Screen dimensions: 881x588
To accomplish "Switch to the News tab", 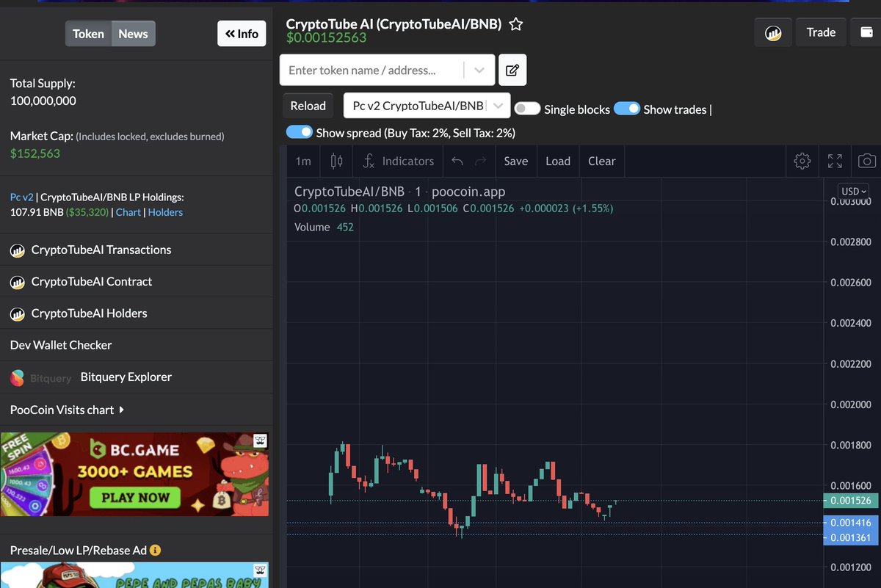I will 133,34.
